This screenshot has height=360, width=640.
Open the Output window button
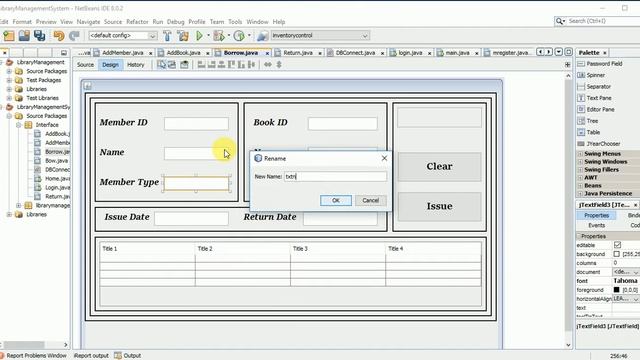[128, 356]
